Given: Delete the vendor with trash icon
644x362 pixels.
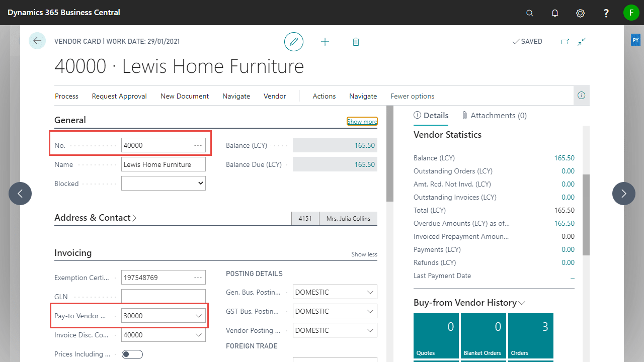Looking at the screenshot, I should [x=356, y=42].
